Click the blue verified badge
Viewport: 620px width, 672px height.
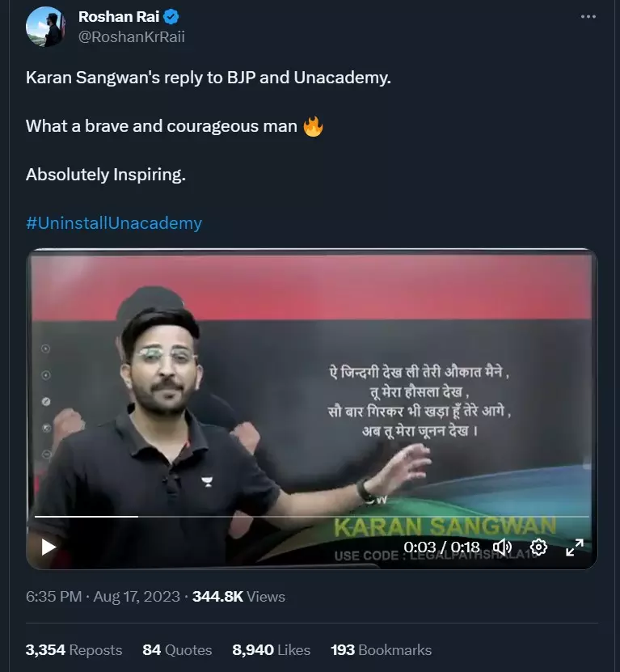(x=171, y=17)
